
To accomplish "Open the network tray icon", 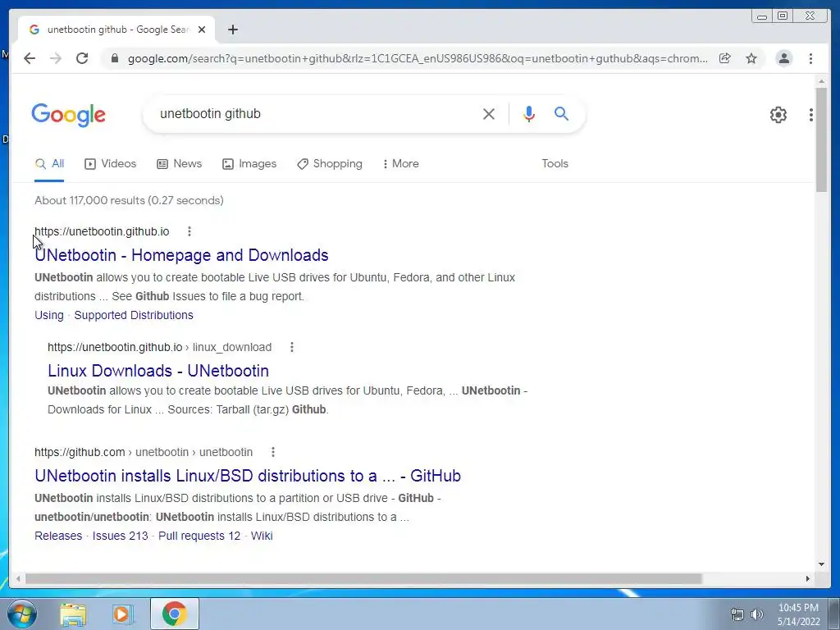I will pyautogui.click(x=737, y=614).
